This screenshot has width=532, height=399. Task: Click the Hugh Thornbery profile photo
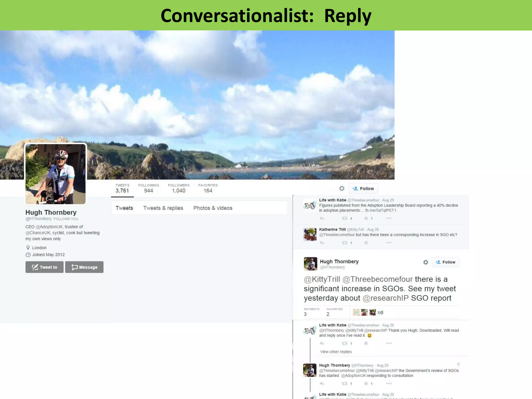[x=55, y=174]
